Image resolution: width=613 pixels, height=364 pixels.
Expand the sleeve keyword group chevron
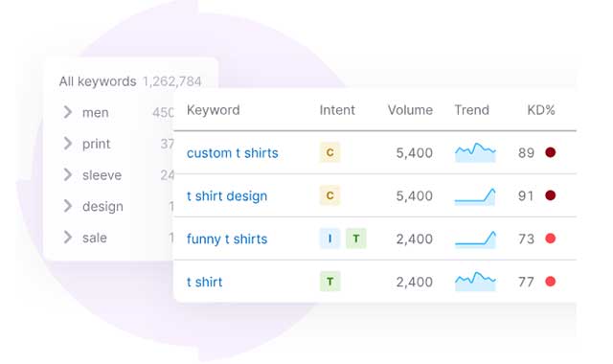coord(68,174)
